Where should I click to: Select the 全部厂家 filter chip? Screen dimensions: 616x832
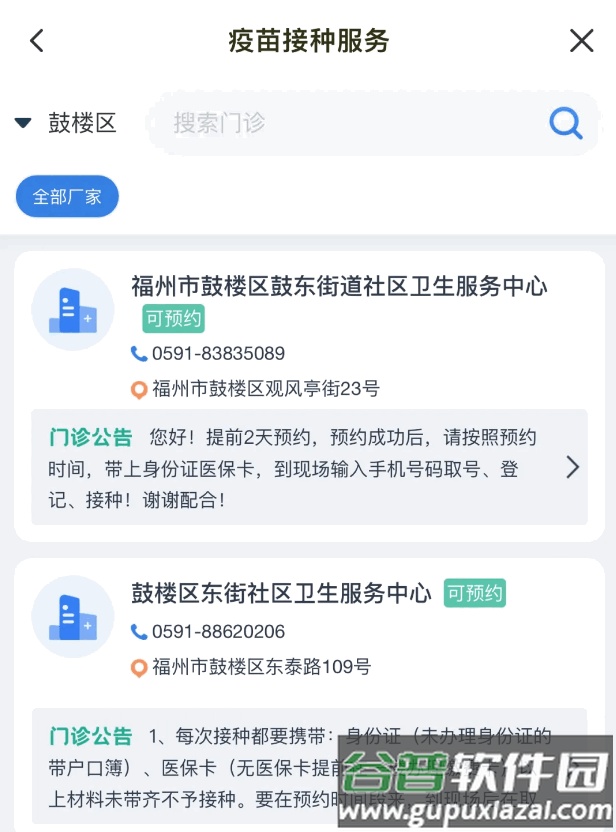pyautogui.click(x=67, y=196)
